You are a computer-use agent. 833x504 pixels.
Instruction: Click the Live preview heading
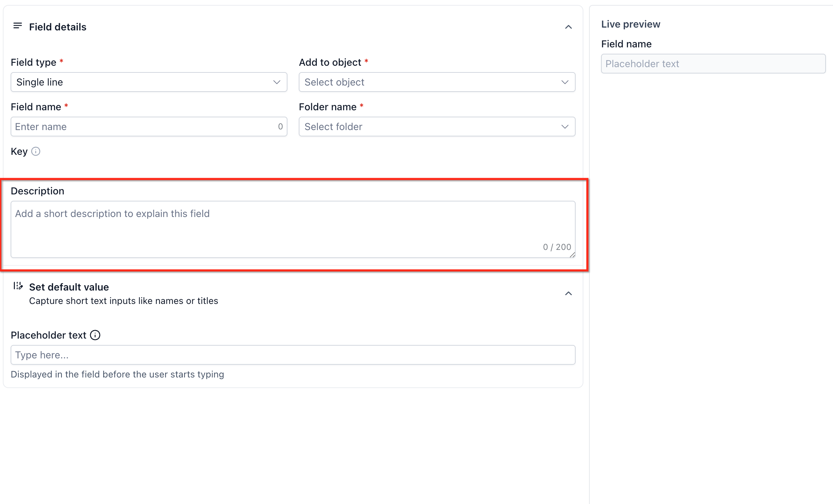pyautogui.click(x=630, y=24)
